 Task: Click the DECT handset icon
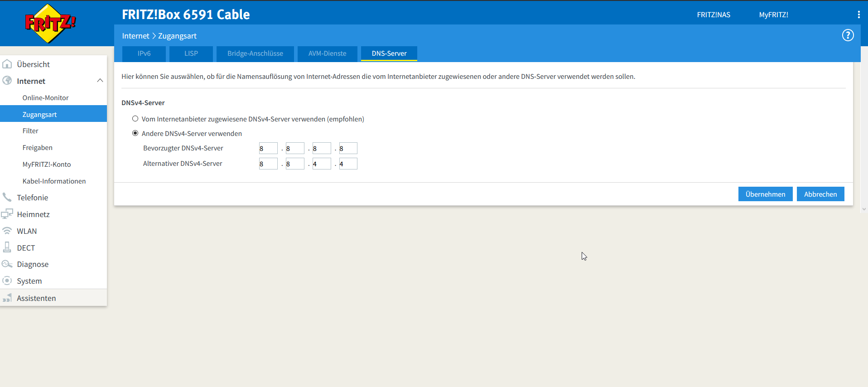click(x=7, y=247)
